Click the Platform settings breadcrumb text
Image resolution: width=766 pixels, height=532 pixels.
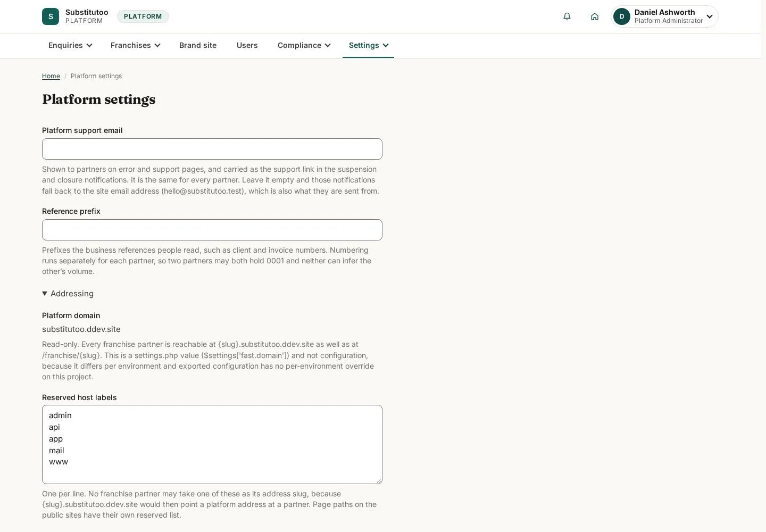click(x=96, y=76)
